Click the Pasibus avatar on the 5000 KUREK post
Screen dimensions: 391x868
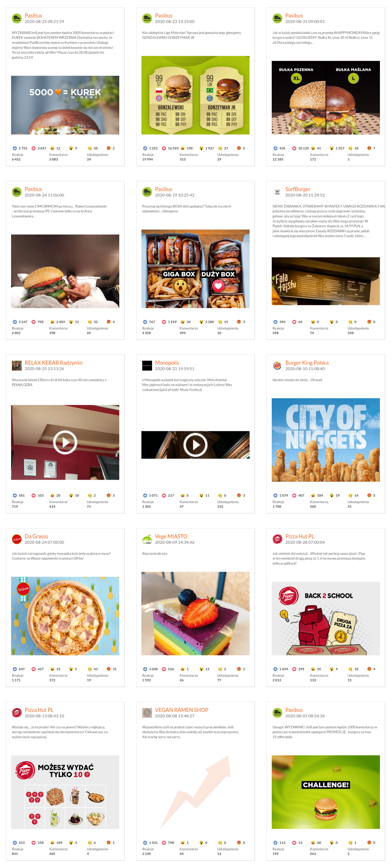tap(17, 18)
